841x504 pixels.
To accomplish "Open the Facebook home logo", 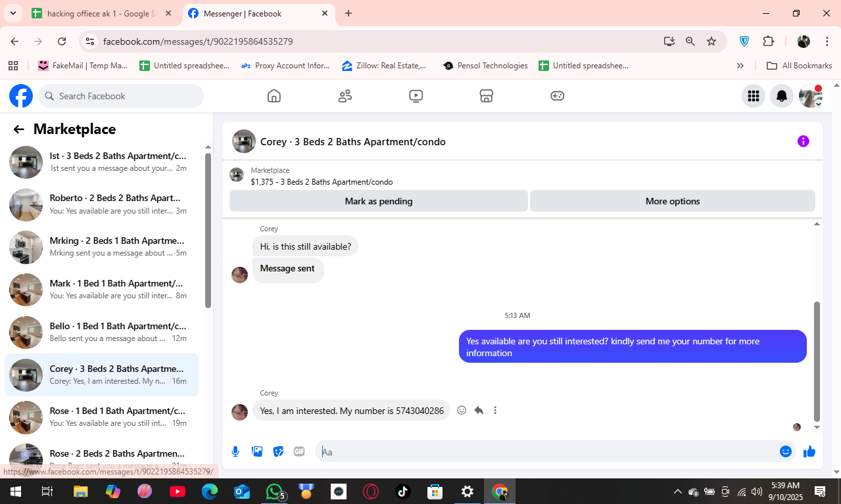I will coord(21,96).
